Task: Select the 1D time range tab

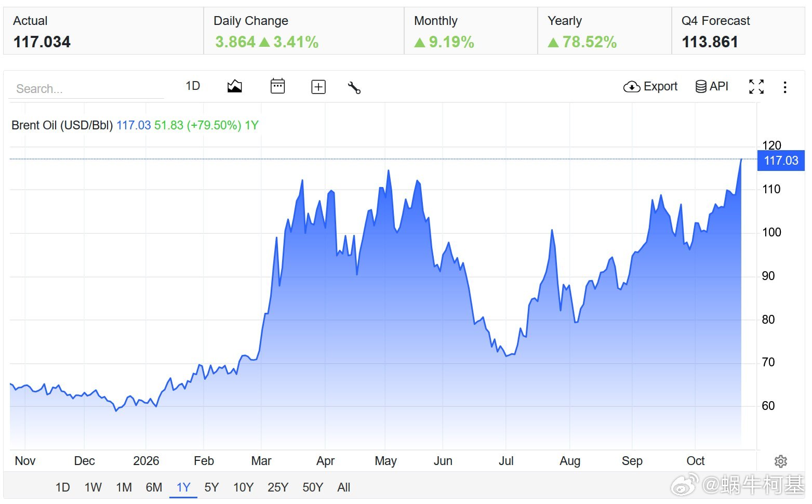Action: (x=63, y=487)
